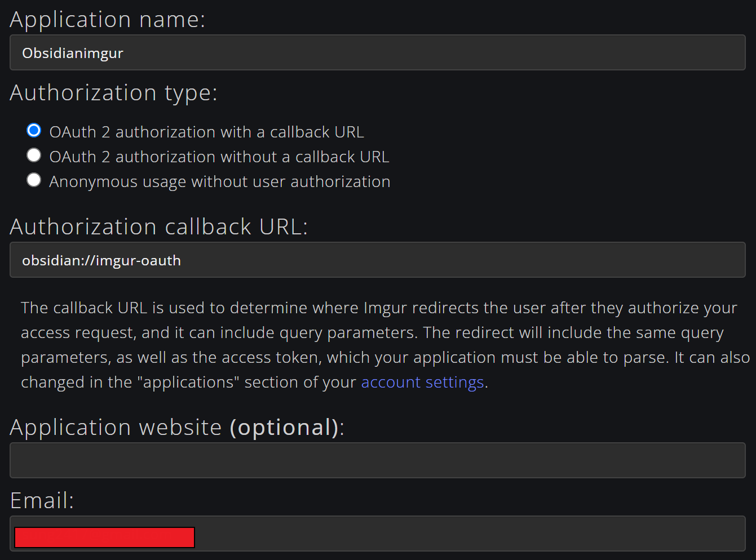Choose Anonymous usage without user authorization
This screenshot has width=756, height=560.
pyautogui.click(x=34, y=180)
